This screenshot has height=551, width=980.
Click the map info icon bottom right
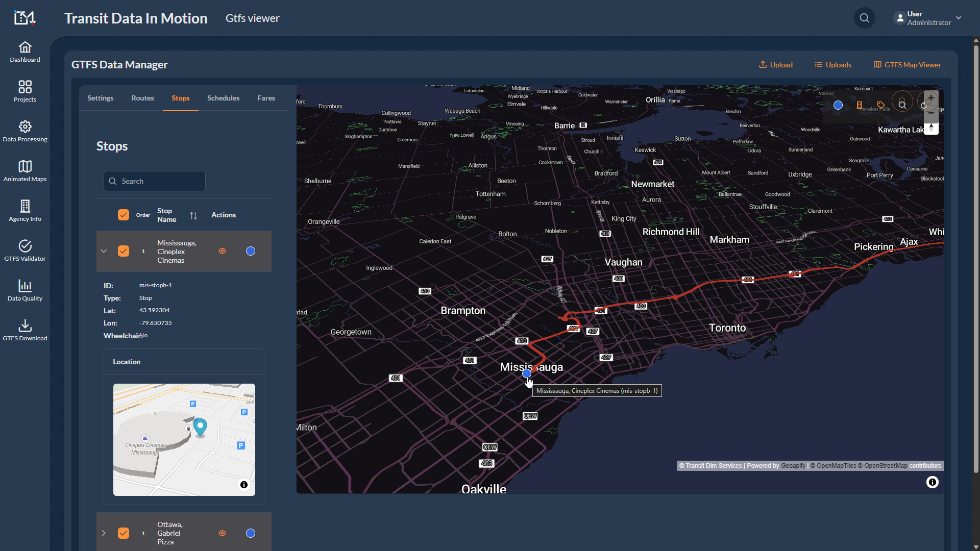[x=932, y=482]
